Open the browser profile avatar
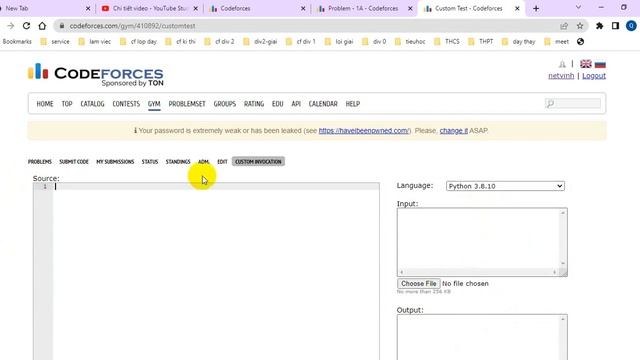640x360 pixels. tap(631, 26)
